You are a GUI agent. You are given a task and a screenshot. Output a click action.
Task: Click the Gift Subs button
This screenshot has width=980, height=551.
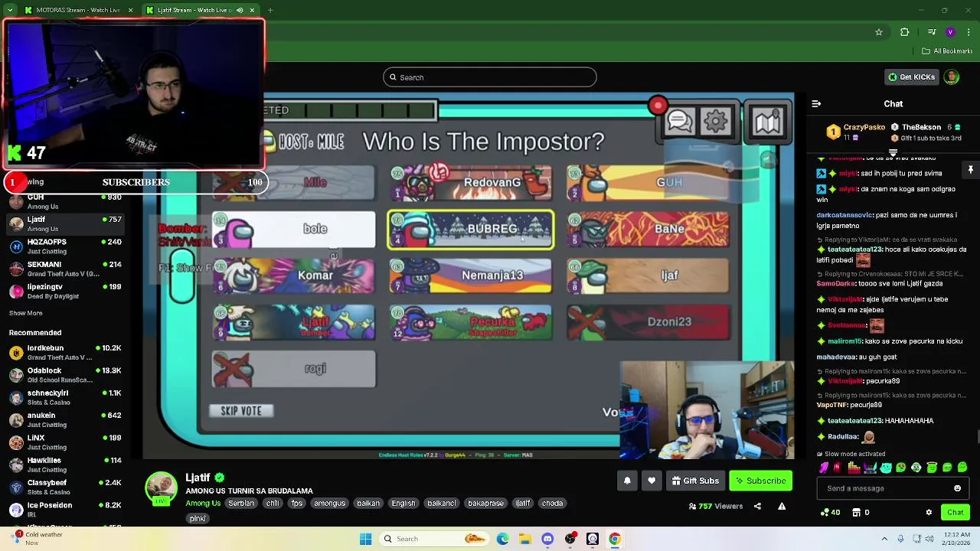(695, 481)
